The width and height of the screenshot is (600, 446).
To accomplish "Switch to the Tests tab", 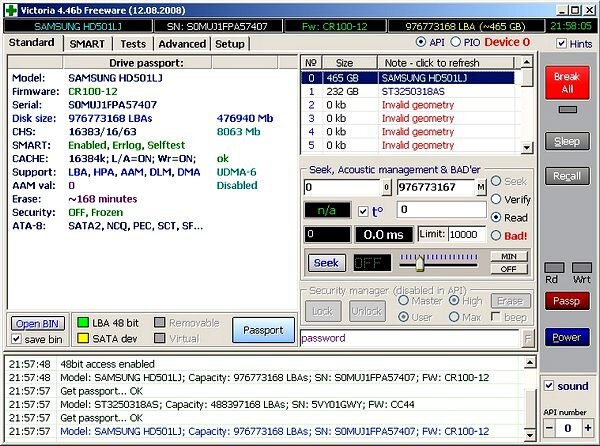I will (x=133, y=44).
